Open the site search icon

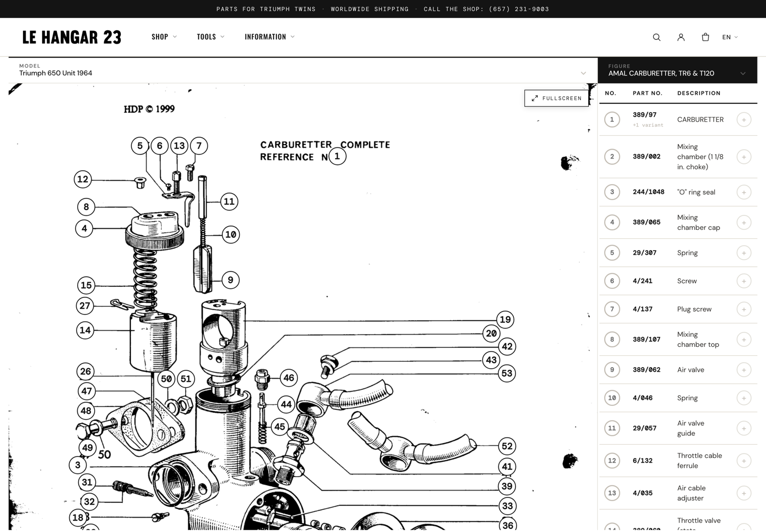point(656,37)
